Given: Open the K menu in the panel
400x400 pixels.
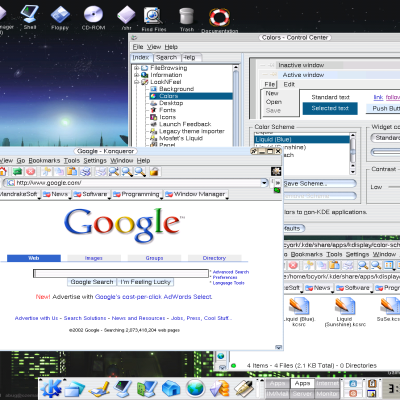Looking at the screenshot, I should coord(51,388).
